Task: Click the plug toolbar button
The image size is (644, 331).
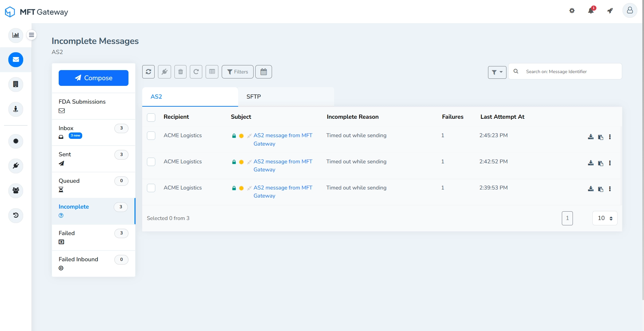Action: click(x=164, y=72)
